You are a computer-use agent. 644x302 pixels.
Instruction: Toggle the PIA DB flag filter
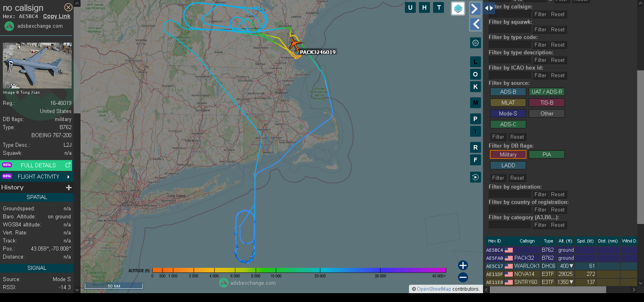[x=547, y=155]
